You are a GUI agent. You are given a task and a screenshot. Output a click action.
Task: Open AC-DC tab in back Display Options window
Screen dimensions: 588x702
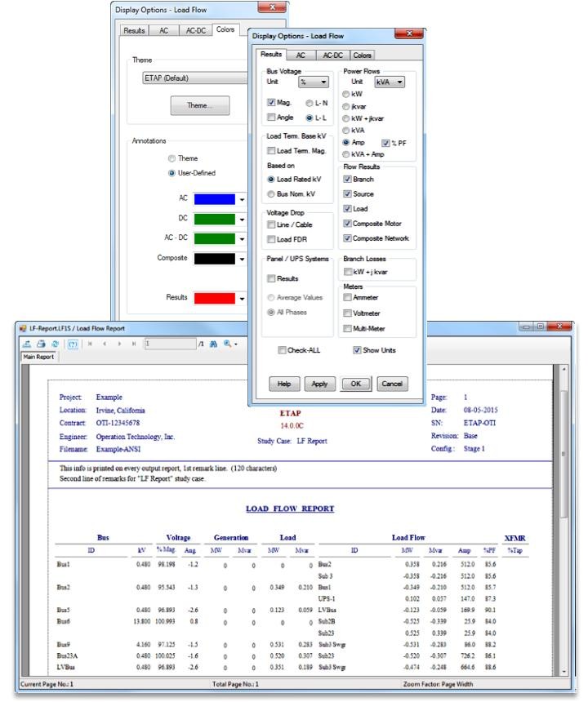click(x=196, y=30)
